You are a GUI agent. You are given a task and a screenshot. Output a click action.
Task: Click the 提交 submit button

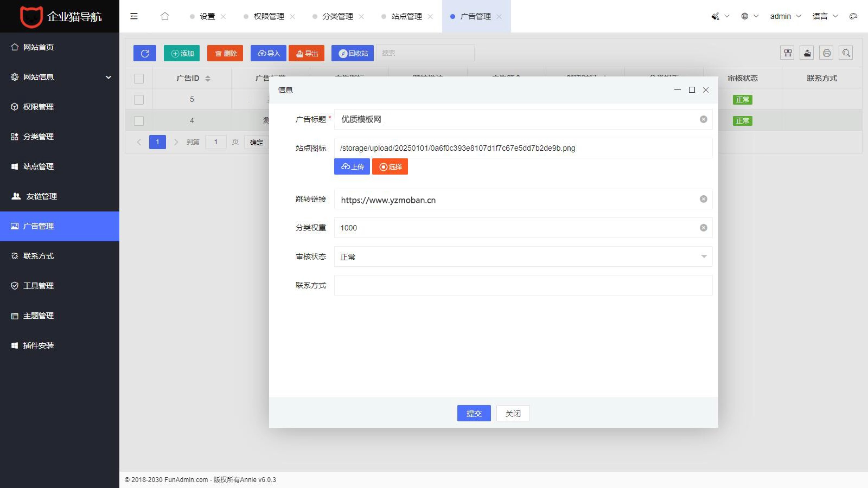[x=473, y=413]
